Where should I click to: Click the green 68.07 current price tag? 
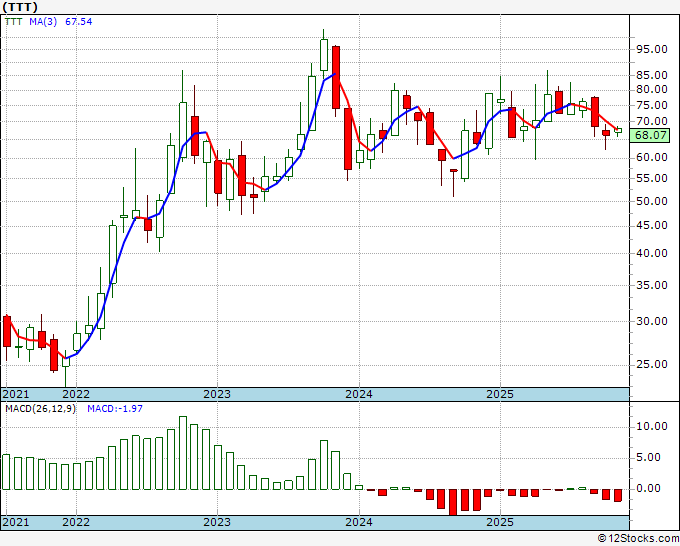coord(650,133)
